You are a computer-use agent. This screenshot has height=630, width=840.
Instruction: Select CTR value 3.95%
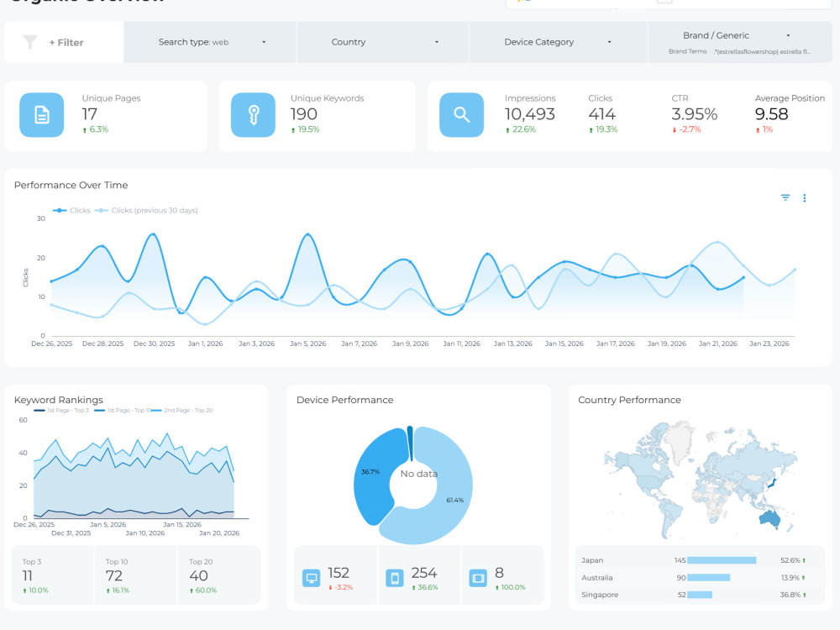(695, 114)
